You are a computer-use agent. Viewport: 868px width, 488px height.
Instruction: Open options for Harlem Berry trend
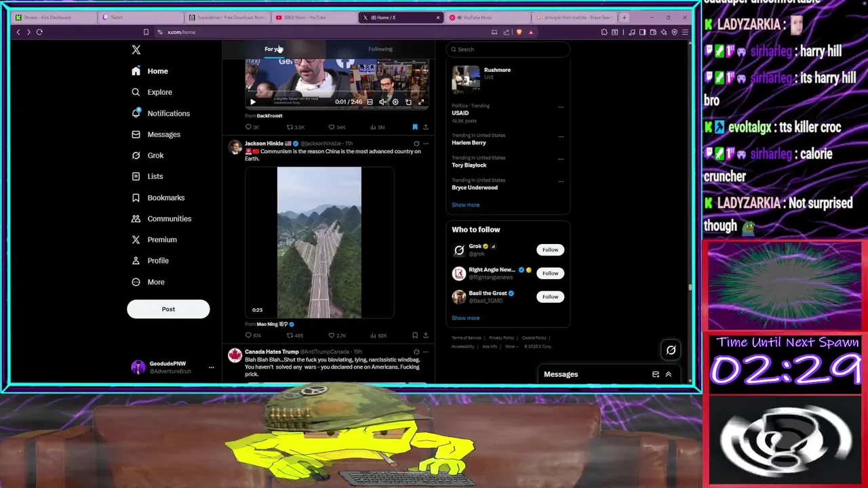coord(560,136)
